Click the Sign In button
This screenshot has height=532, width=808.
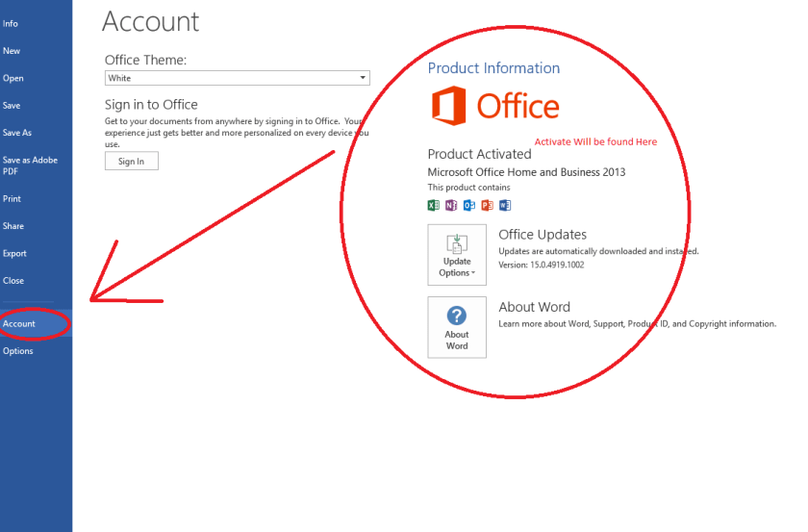tap(132, 161)
